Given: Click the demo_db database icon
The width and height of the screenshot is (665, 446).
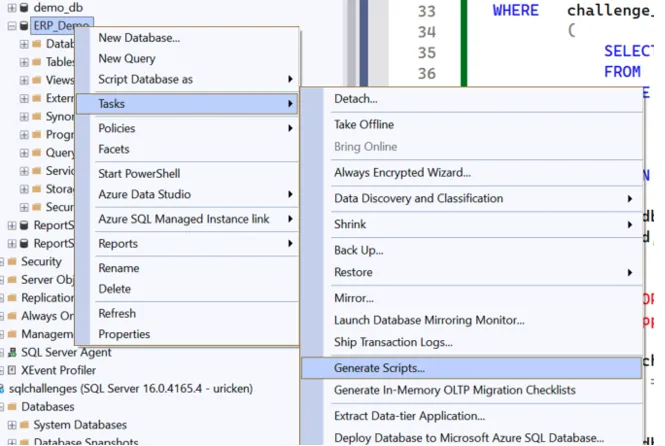Looking at the screenshot, I should pos(24,8).
